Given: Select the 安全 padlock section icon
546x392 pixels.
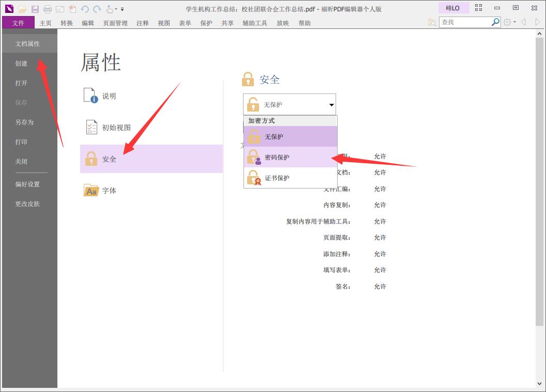Looking at the screenshot, I should [93, 159].
